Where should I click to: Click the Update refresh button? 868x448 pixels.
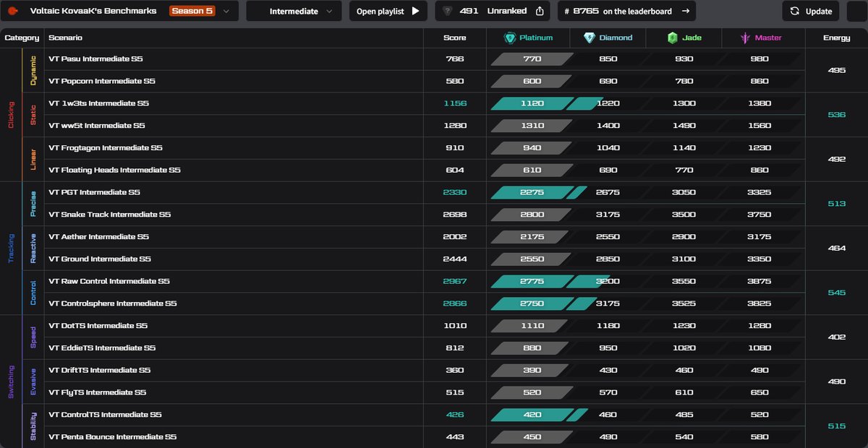[811, 11]
